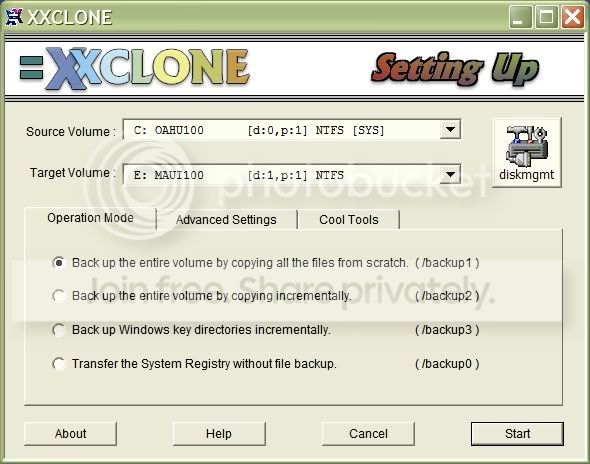Expand the Target Volume dropdown arrow
Image resolution: width=590 pixels, height=464 pixels.
pos(450,174)
